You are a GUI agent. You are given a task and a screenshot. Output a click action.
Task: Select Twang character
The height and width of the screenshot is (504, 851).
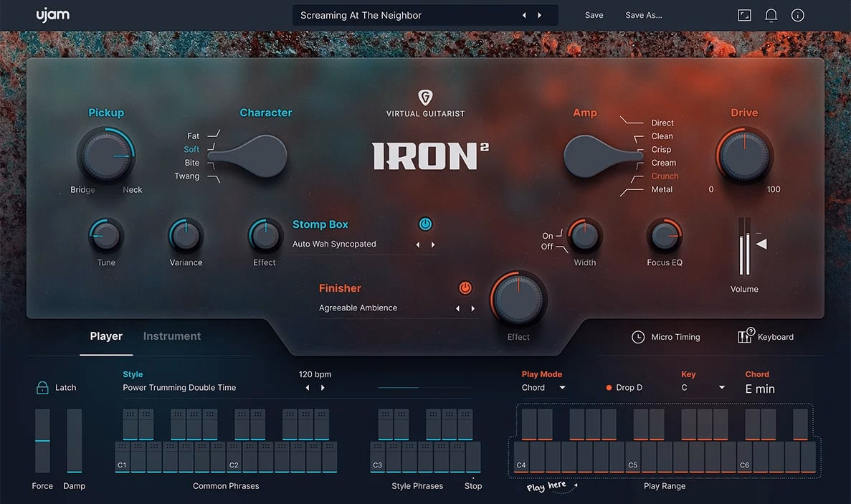click(x=186, y=176)
